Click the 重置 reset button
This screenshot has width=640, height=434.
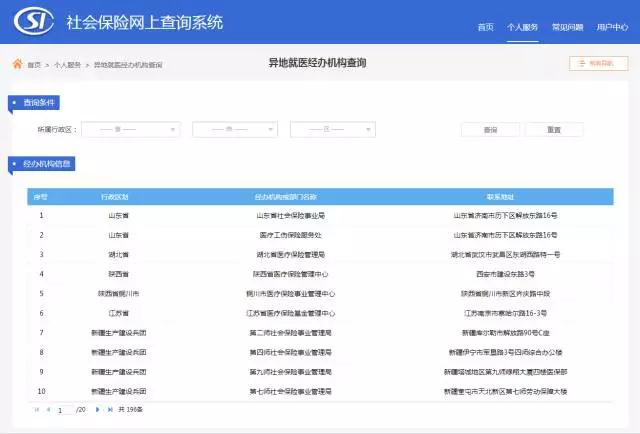553,129
